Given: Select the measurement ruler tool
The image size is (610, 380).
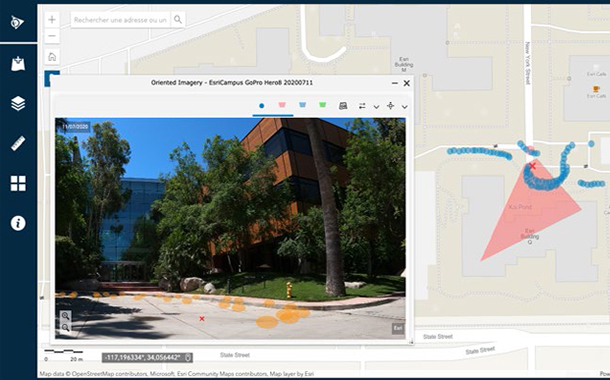Looking at the screenshot, I should click(x=18, y=144).
